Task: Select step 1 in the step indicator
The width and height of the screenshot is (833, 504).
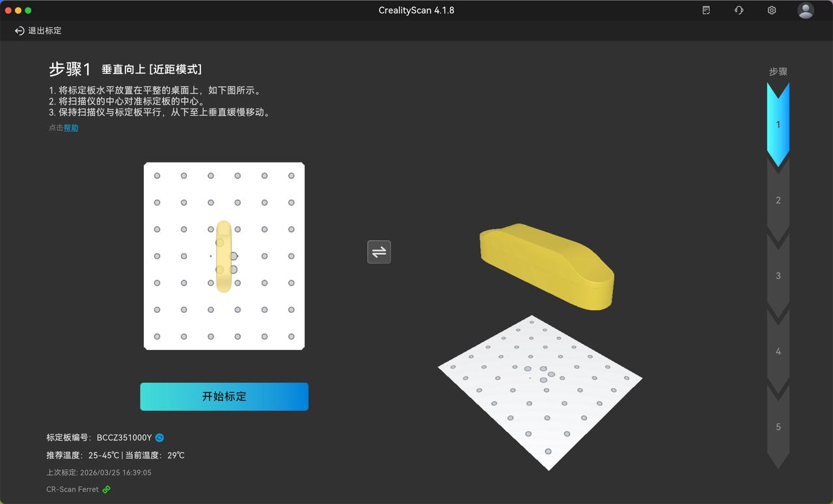Action: tap(778, 124)
